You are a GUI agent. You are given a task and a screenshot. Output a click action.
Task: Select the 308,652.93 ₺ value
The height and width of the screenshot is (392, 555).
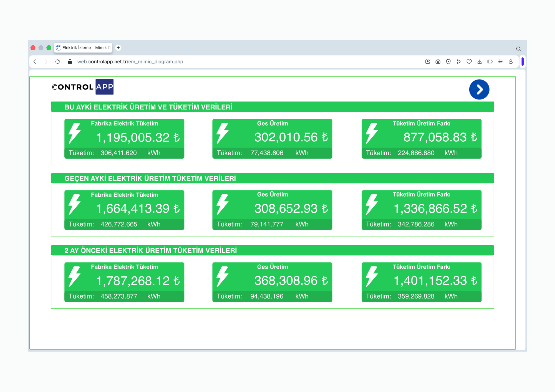[291, 208]
